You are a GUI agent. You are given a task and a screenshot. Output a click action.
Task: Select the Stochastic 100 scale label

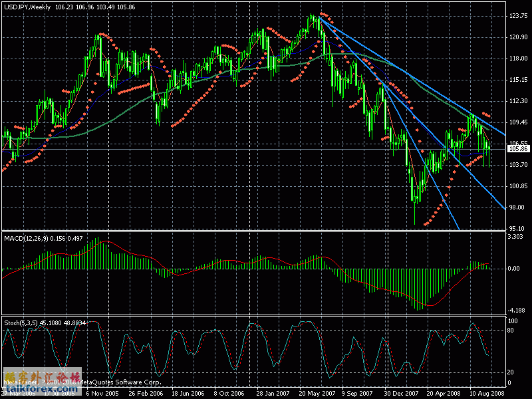pos(513,321)
